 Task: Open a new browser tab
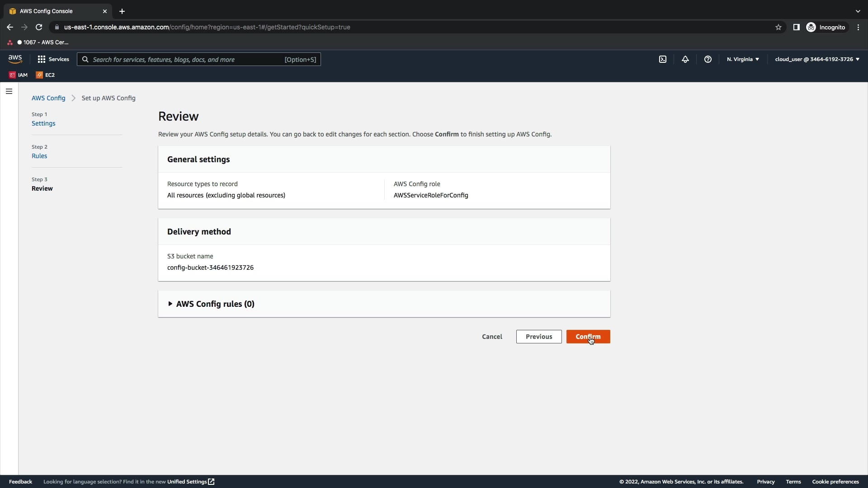coord(122,11)
